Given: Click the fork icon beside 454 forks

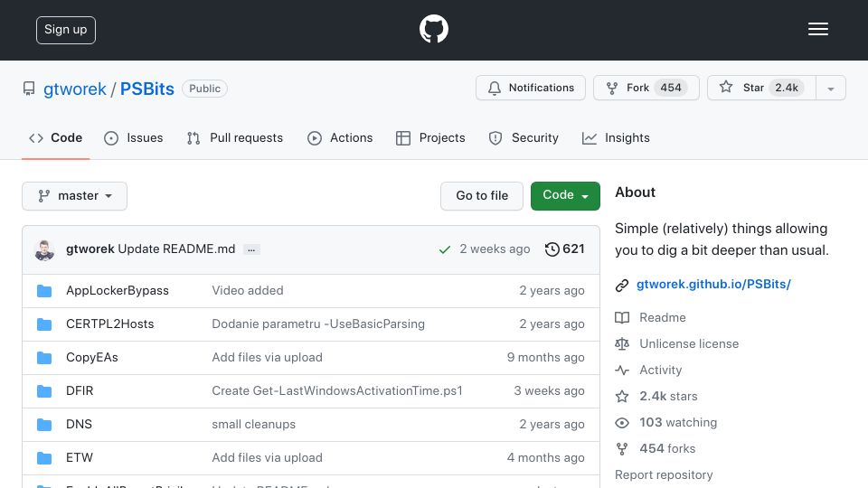Looking at the screenshot, I should coord(622,449).
